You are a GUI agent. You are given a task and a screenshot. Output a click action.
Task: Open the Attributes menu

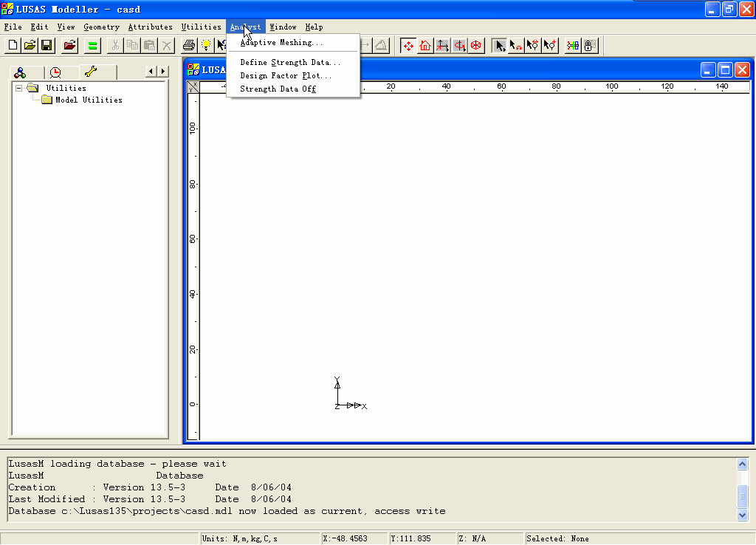tap(150, 27)
